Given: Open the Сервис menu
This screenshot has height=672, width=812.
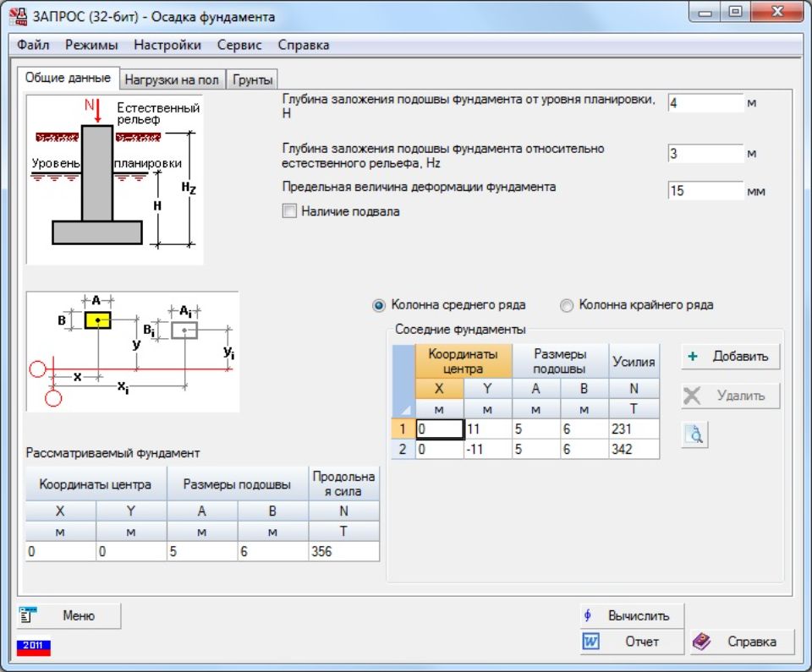Looking at the screenshot, I should click(239, 45).
